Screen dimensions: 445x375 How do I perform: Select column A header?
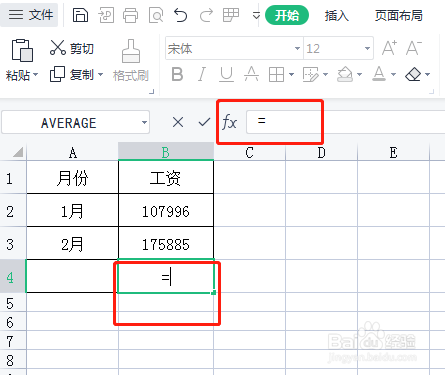[72, 152]
